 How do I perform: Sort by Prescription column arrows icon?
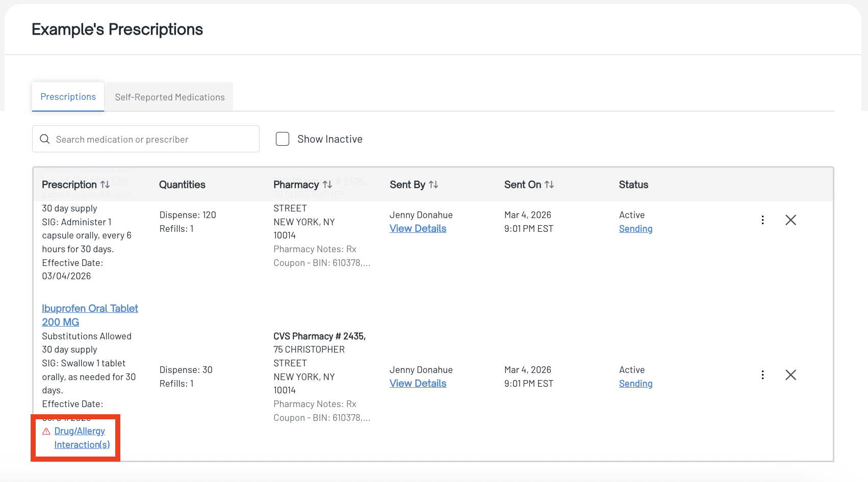(105, 184)
